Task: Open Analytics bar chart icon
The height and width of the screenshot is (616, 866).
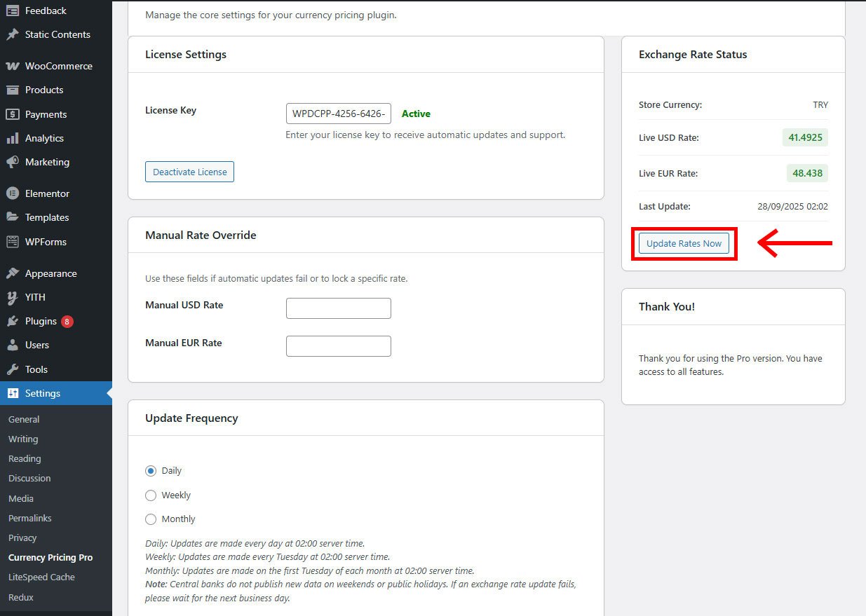Action: pyautogui.click(x=13, y=138)
